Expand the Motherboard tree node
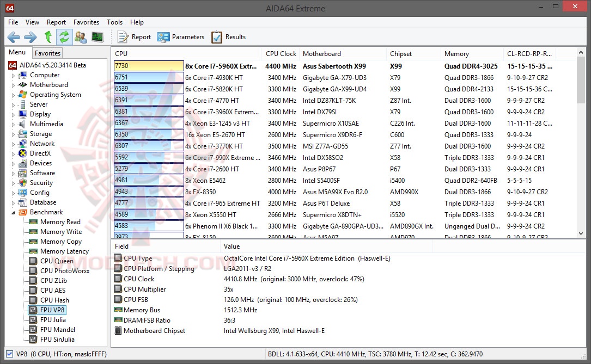This screenshot has width=591, height=364. 13,85
